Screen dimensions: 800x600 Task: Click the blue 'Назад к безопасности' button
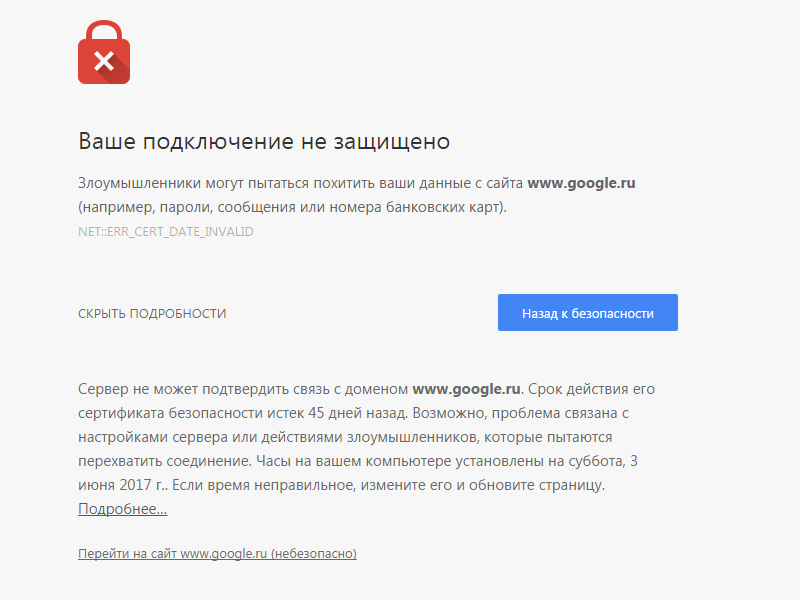[588, 312]
